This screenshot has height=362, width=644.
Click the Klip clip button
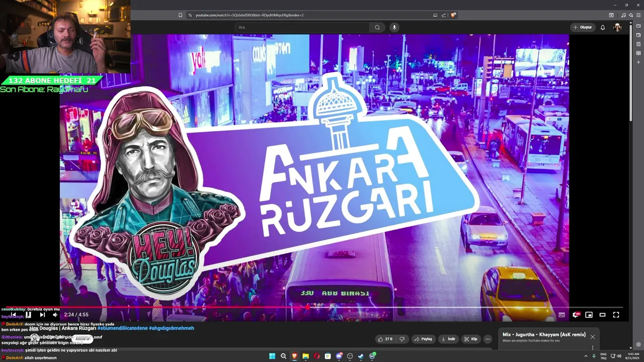coord(471,339)
